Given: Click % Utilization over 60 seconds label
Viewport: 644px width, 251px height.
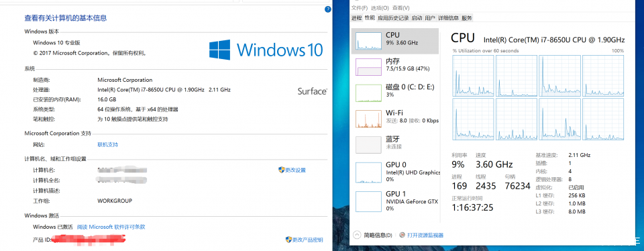Looking at the screenshot, I should (486, 50).
